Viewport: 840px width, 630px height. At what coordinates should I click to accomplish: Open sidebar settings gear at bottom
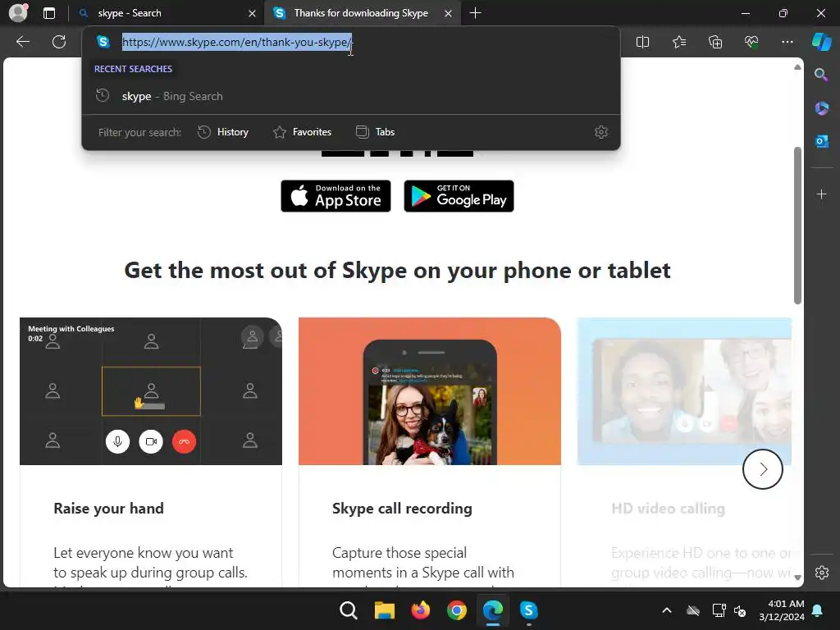(822, 572)
